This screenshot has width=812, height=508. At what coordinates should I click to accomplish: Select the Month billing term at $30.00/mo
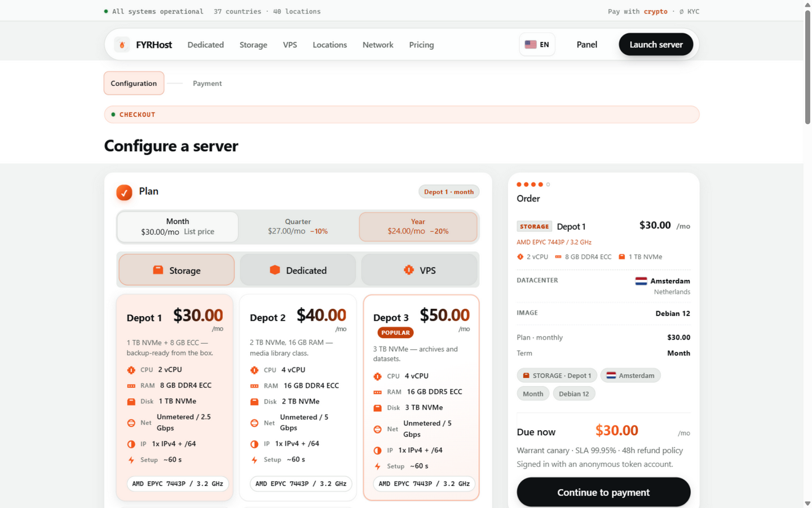point(178,226)
